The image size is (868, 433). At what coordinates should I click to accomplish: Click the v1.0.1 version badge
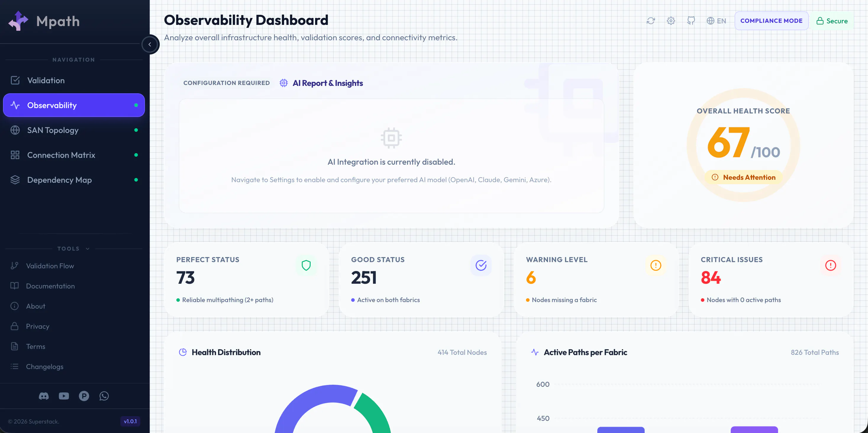pos(130,421)
